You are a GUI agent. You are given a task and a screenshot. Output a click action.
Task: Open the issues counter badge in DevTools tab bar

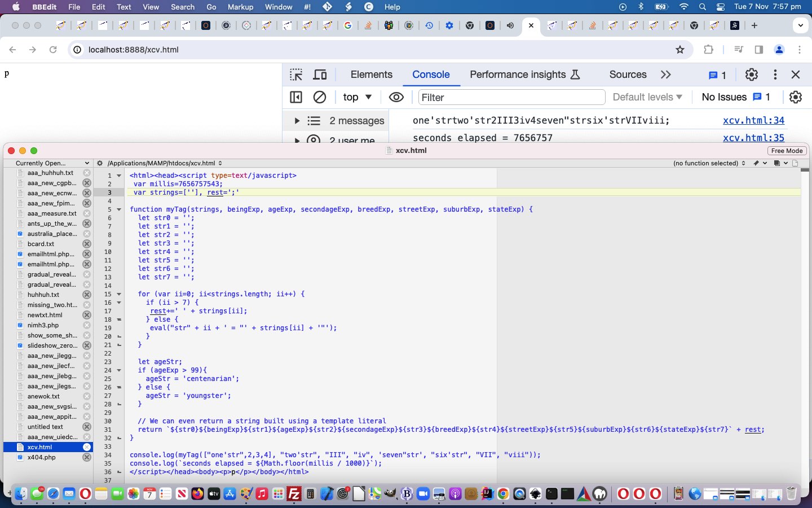pyautogui.click(x=717, y=75)
